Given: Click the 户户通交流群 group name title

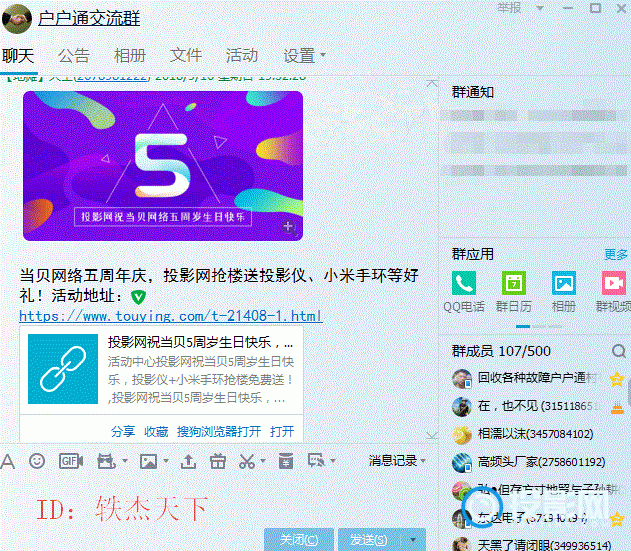Looking at the screenshot, I should [89, 19].
